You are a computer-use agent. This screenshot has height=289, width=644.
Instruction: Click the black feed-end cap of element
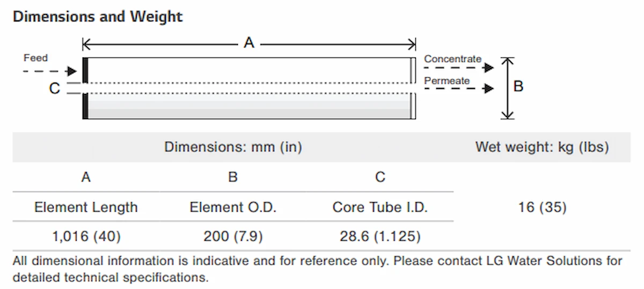(85, 88)
